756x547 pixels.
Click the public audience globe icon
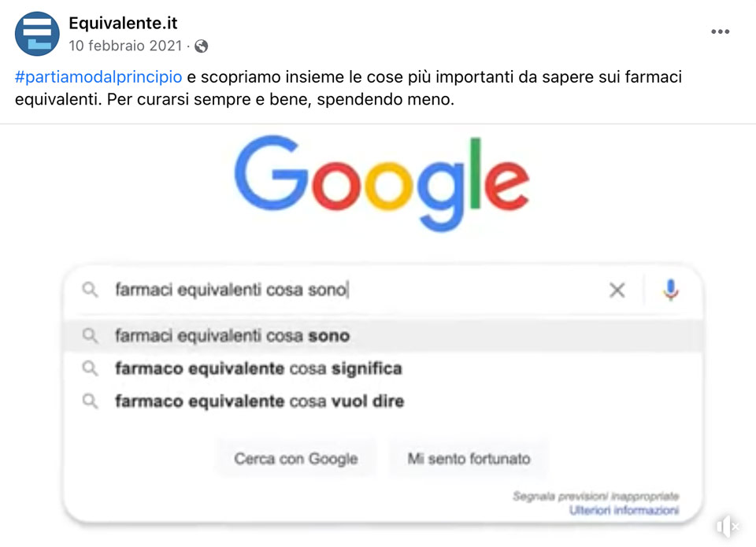202,46
